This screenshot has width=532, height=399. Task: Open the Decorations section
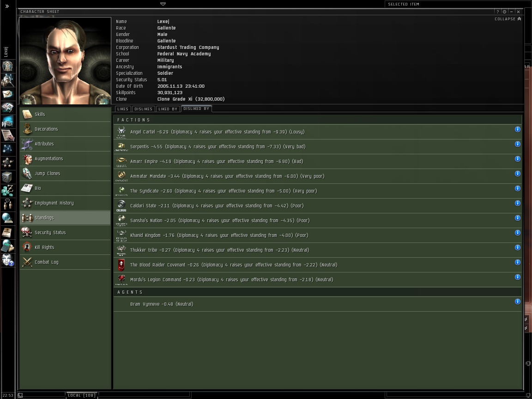[65, 129]
